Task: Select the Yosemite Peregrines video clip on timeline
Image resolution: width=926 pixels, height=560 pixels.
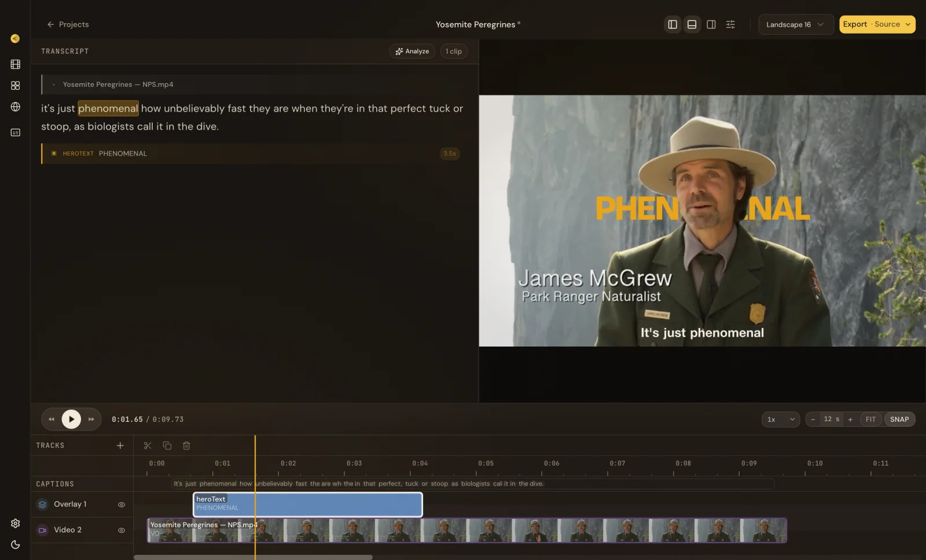Action: pyautogui.click(x=467, y=530)
